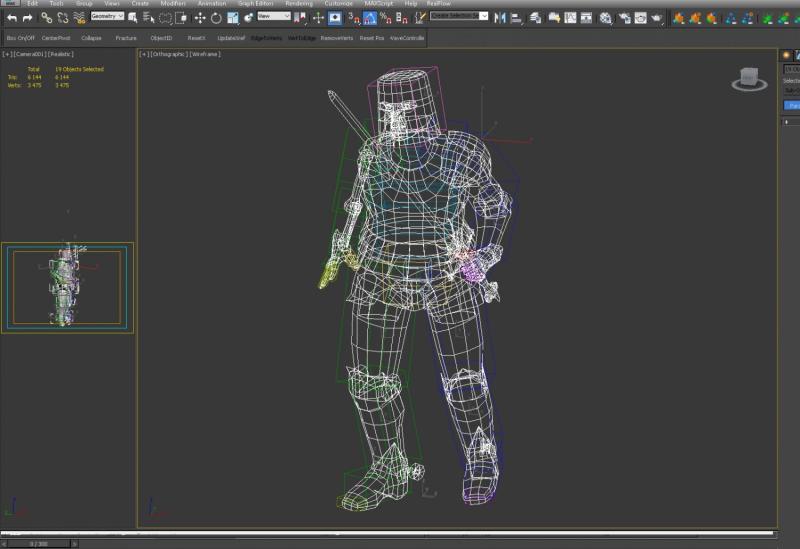Toggle the Angle Snap button

370,18
